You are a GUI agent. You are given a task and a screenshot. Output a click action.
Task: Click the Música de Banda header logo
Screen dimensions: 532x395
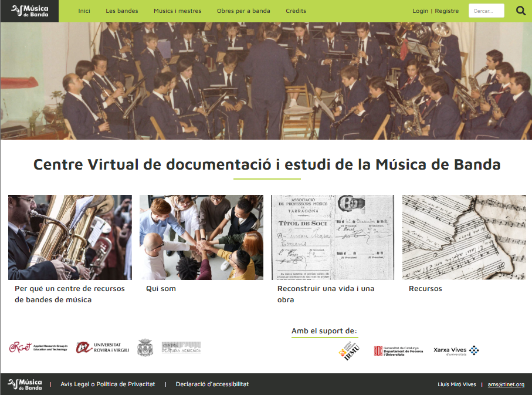(x=29, y=11)
